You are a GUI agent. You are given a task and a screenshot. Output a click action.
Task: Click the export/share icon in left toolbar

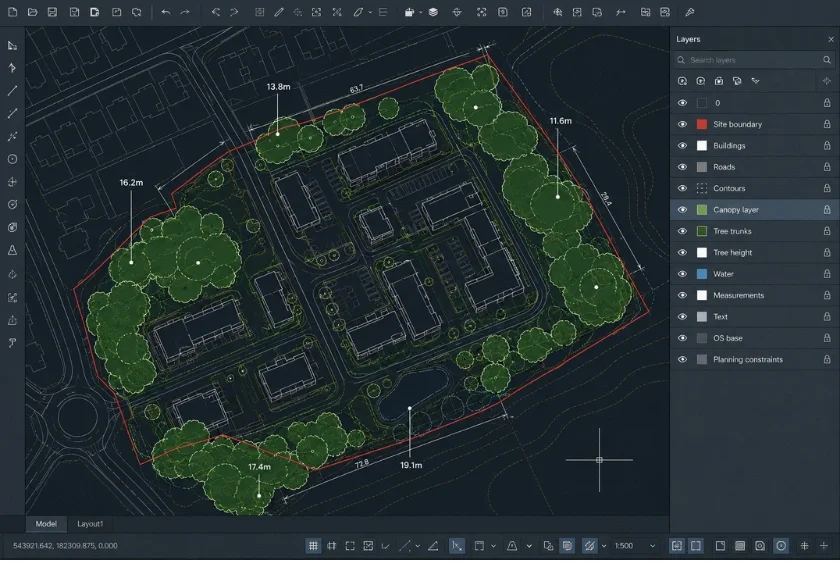[12, 320]
